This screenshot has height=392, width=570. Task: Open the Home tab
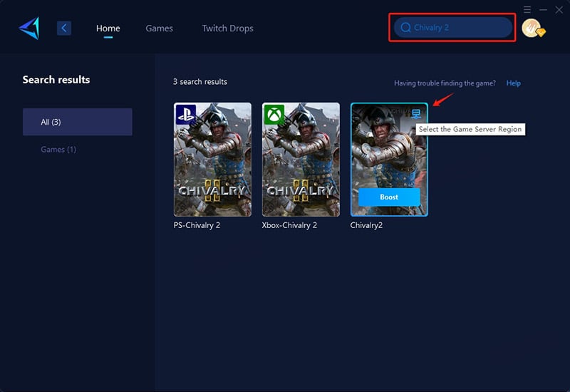(x=108, y=29)
